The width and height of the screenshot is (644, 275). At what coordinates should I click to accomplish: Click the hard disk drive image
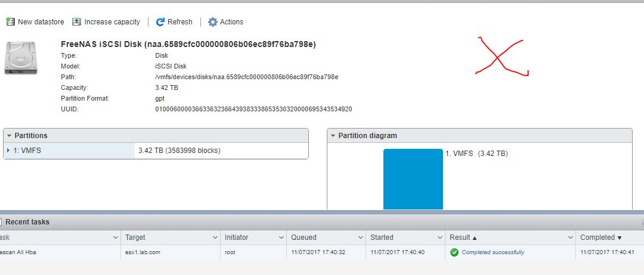click(21, 58)
